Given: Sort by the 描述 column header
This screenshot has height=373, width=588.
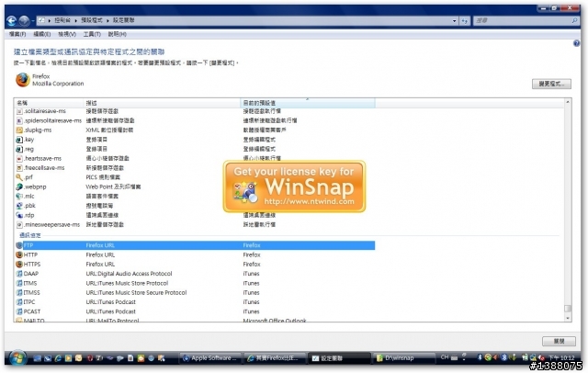Looking at the screenshot, I should 162,103.
